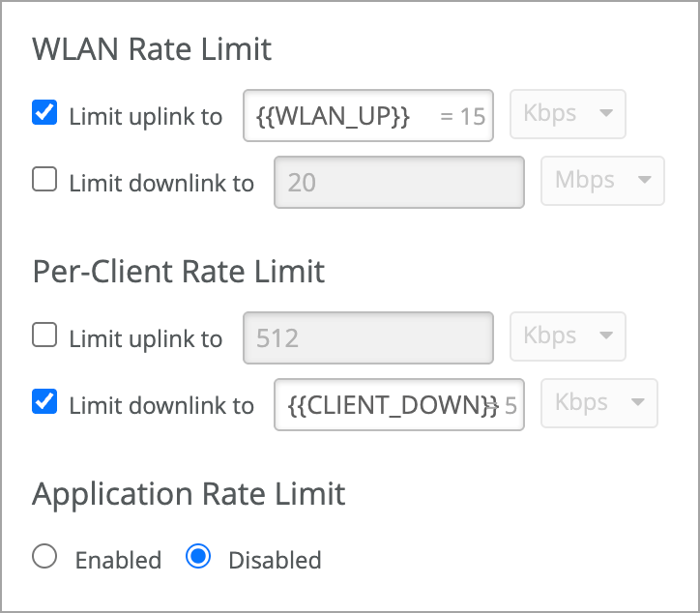Select the Disabled radio button
700x613 pixels.
pyautogui.click(x=198, y=558)
